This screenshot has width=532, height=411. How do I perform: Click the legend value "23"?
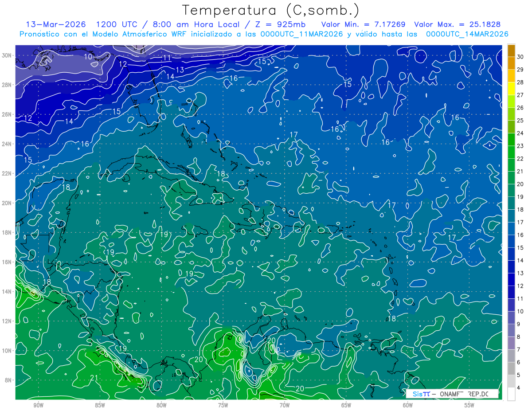click(520, 146)
